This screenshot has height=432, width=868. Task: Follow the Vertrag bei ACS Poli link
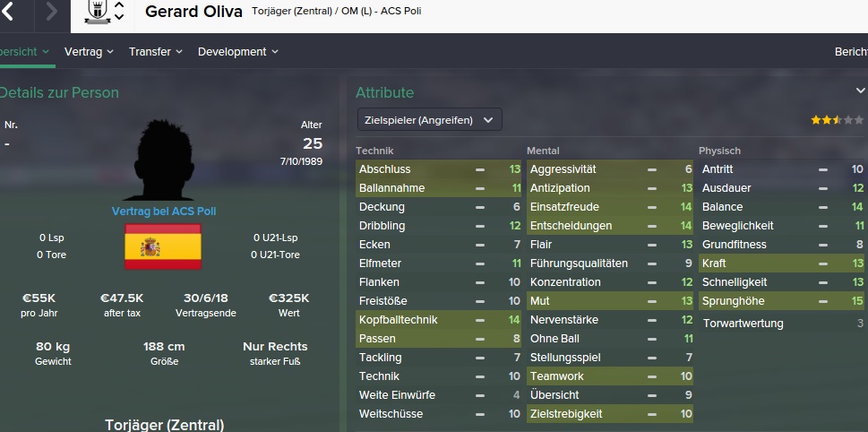tap(164, 212)
